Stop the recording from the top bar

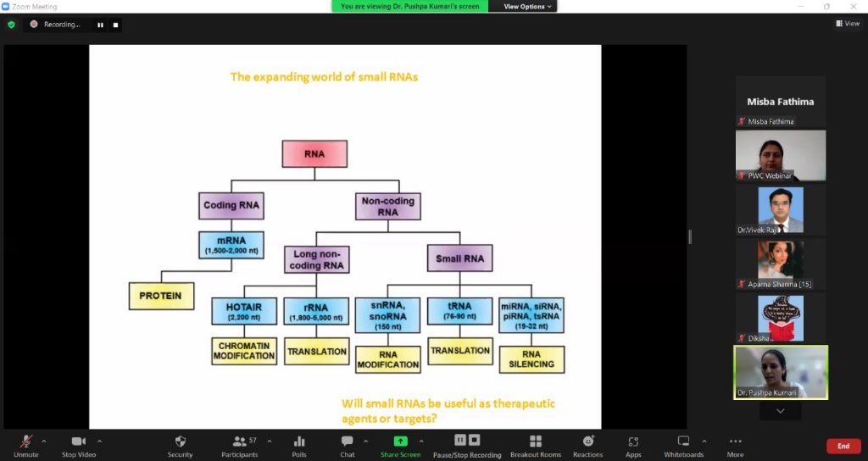[115, 25]
